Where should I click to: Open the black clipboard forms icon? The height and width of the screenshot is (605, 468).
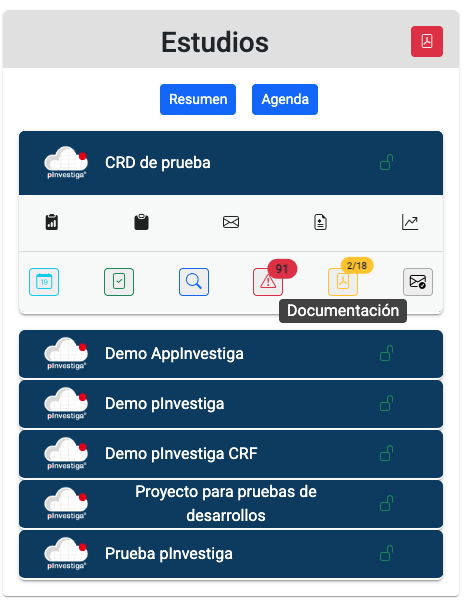[141, 222]
